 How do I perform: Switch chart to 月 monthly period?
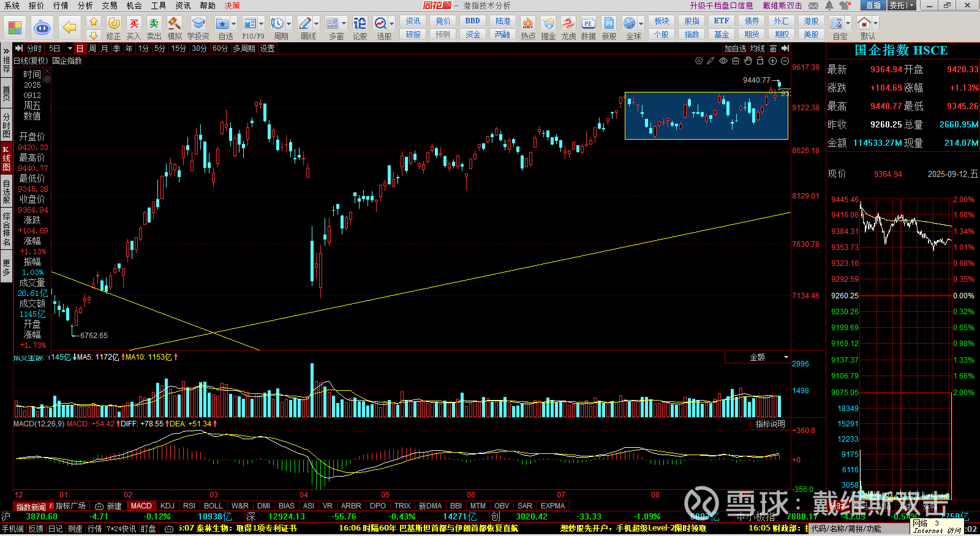click(x=105, y=48)
